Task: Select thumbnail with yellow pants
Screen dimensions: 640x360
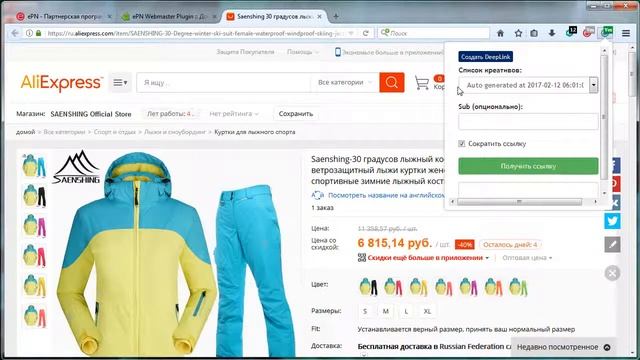Action: (x=34, y=285)
